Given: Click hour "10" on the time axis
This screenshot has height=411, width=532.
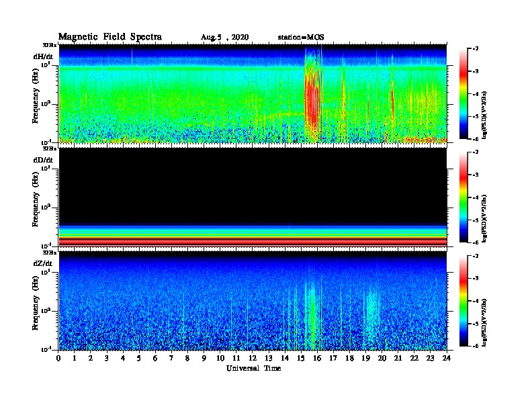Looking at the screenshot, I should pos(220,358).
